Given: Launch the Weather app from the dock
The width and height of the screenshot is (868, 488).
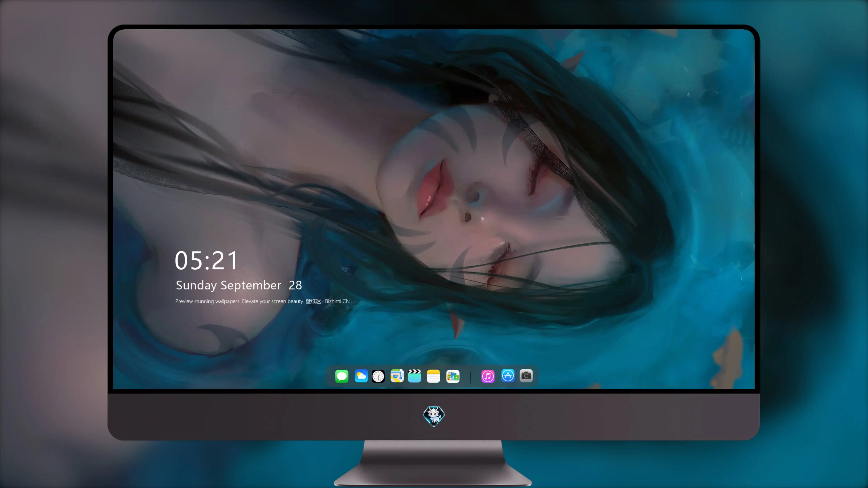Looking at the screenshot, I should (361, 376).
